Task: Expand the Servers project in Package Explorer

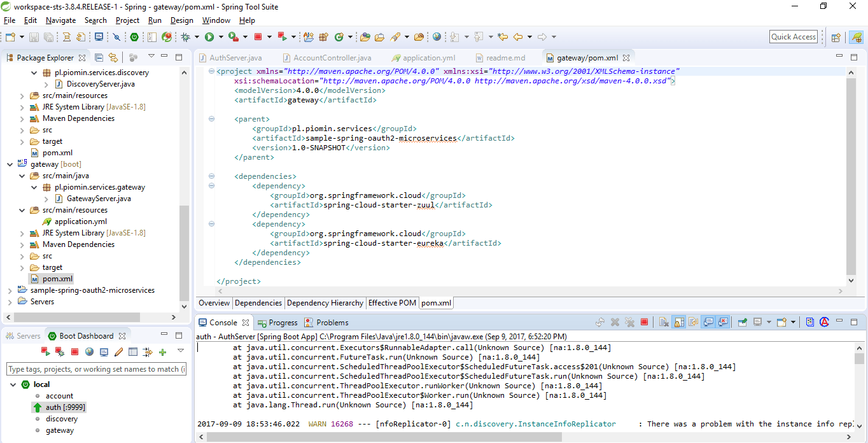Action: pos(10,302)
